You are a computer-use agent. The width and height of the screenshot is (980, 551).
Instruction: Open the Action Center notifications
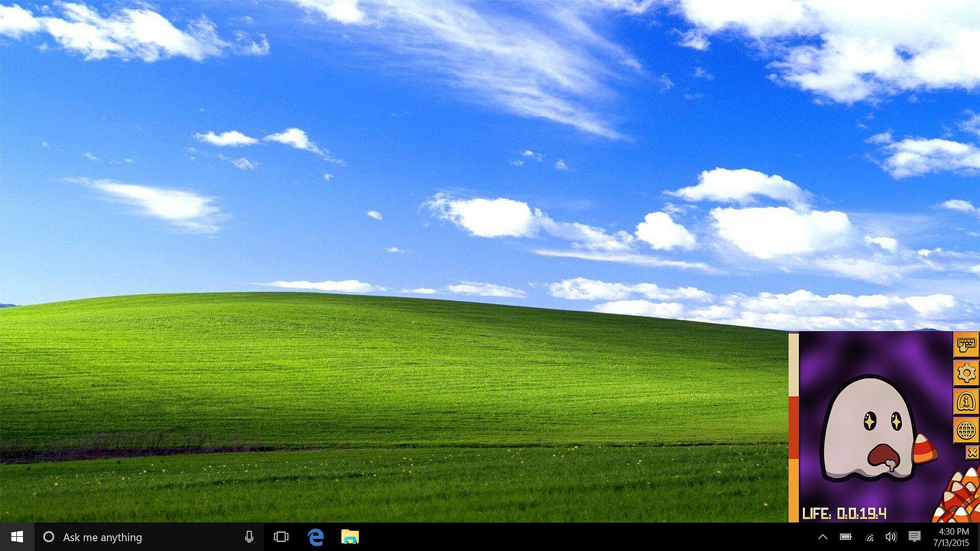(x=914, y=537)
